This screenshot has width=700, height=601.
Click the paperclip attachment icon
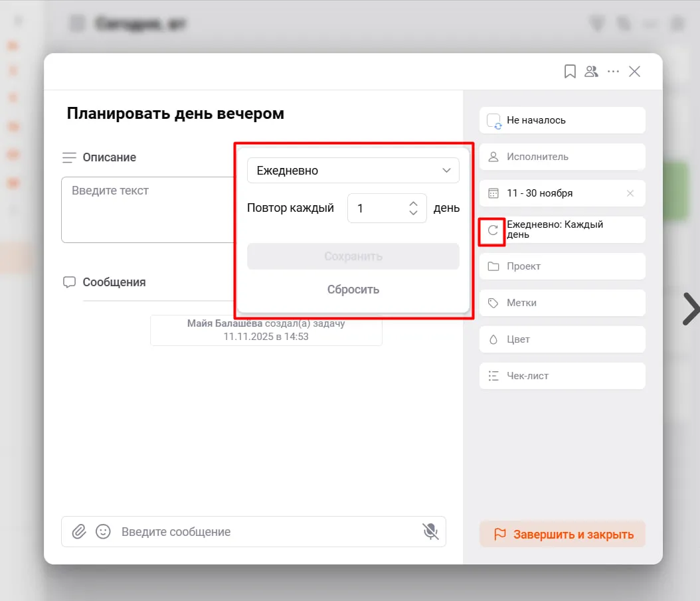(79, 532)
